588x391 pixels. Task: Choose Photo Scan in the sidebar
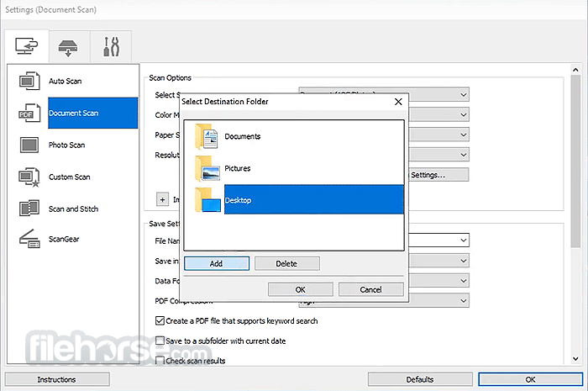tap(66, 145)
